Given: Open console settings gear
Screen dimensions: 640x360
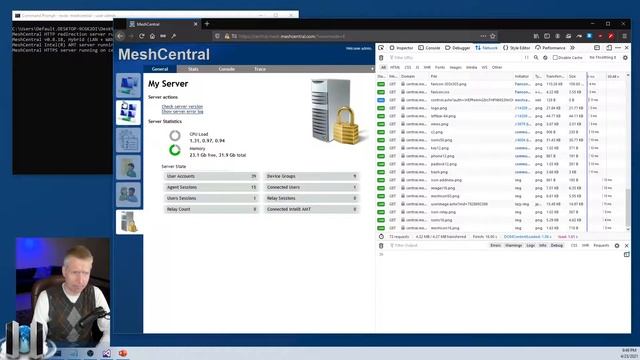Looking at the screenshot, I should (617, 246).
